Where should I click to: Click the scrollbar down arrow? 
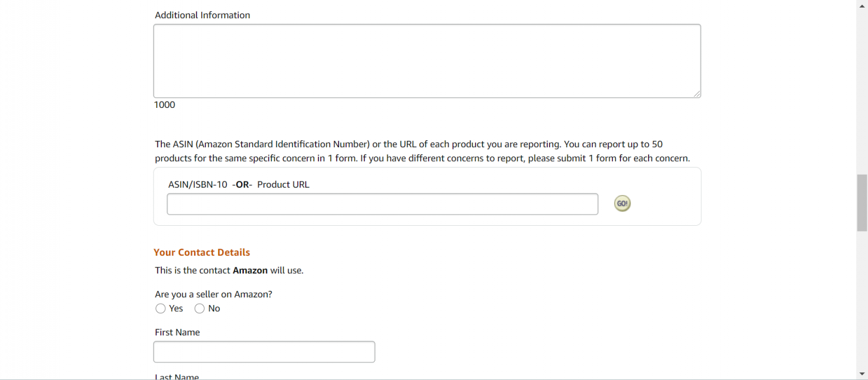(x=862, y=374)
